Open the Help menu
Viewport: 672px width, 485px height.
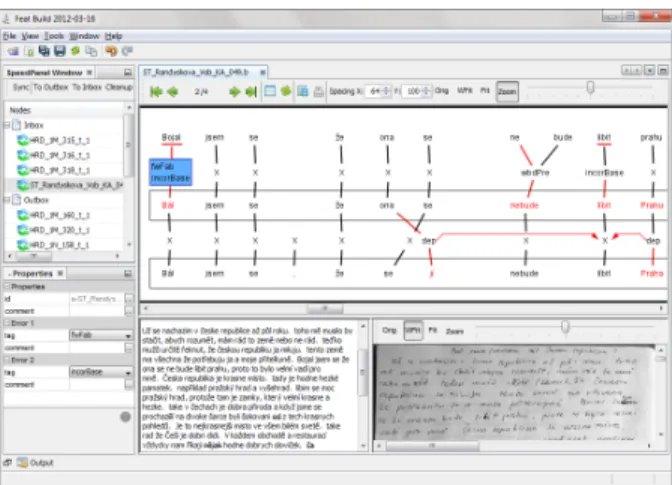(x=114, y=36)
